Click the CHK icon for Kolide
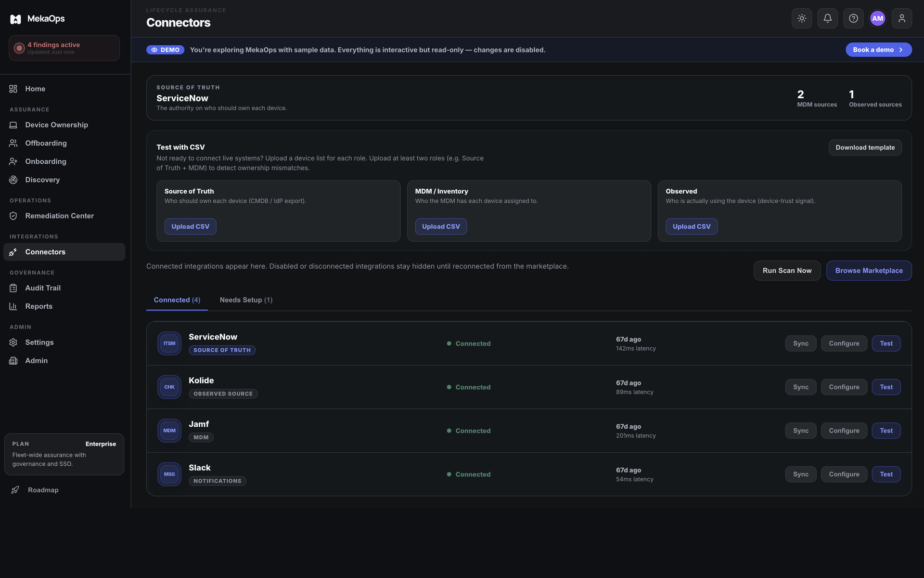Screen dimensions: 924x578 coord(169,387)
